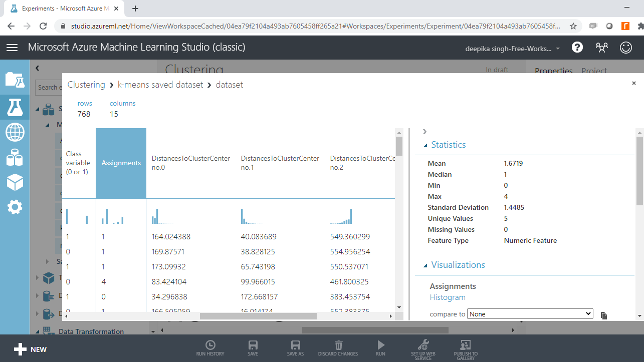Open the Projects sidebar icon

[x=15, y=80]
